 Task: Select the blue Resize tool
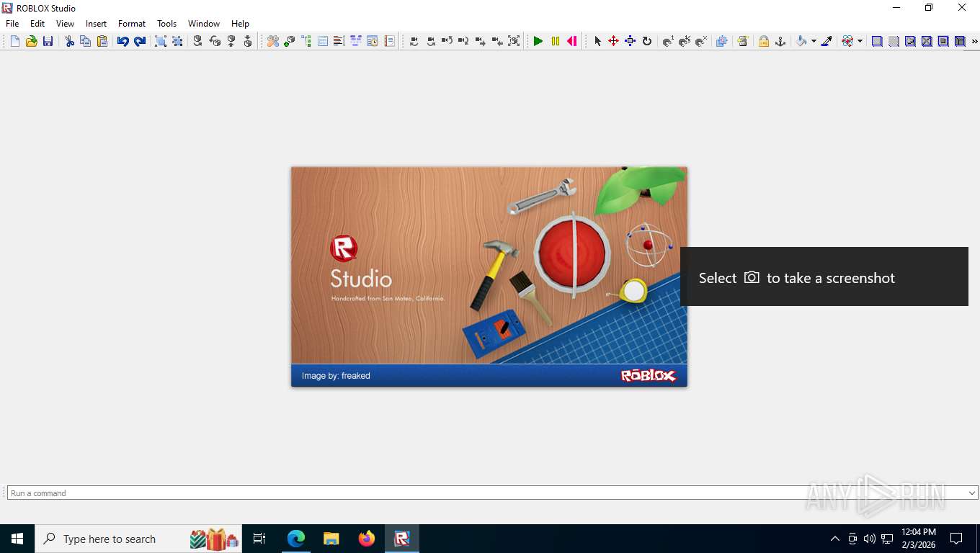pos(631,42)
